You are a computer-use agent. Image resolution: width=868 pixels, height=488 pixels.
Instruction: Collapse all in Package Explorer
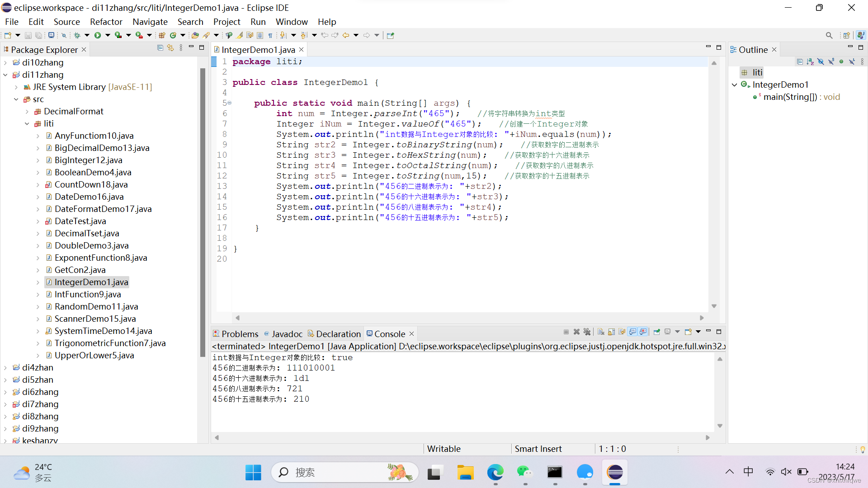click(160, 48)
